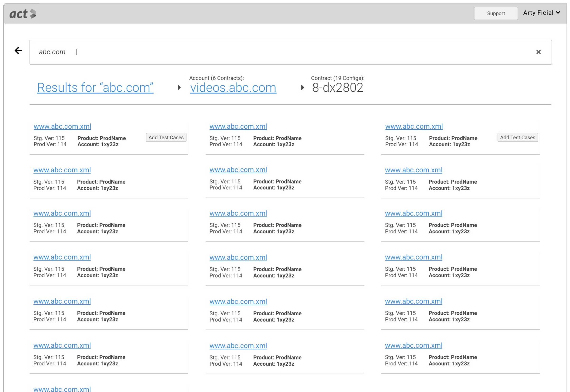Click the breadcrumb arrow before videos.abc.com
The image size is (570, 392).
[179, 88]
